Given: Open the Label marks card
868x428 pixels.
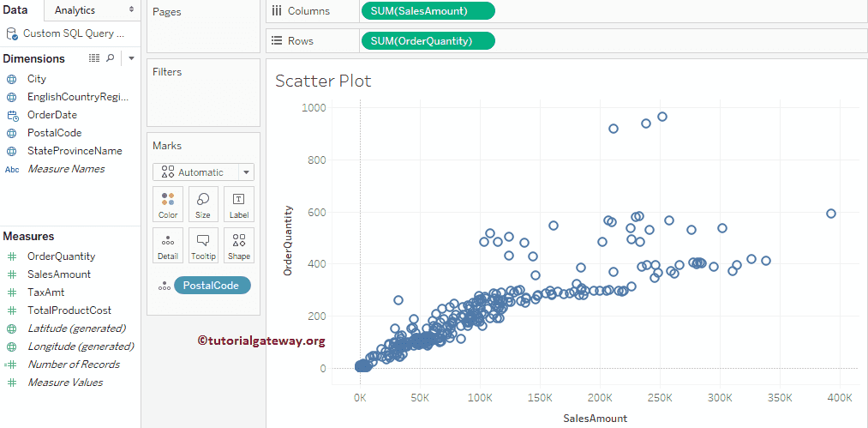Looking at the screenshot, I should 238,204.
